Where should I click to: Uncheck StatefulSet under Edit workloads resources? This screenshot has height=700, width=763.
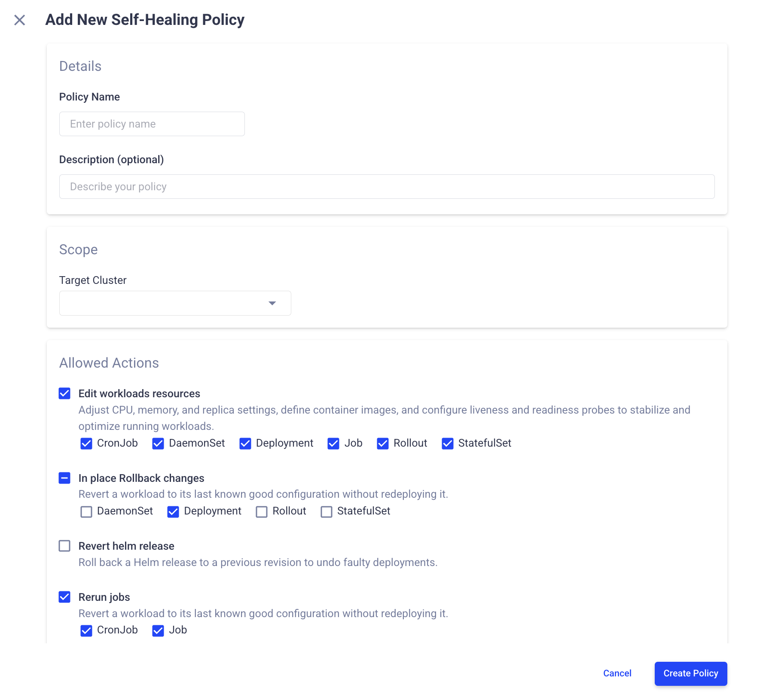tap(447, 444)
